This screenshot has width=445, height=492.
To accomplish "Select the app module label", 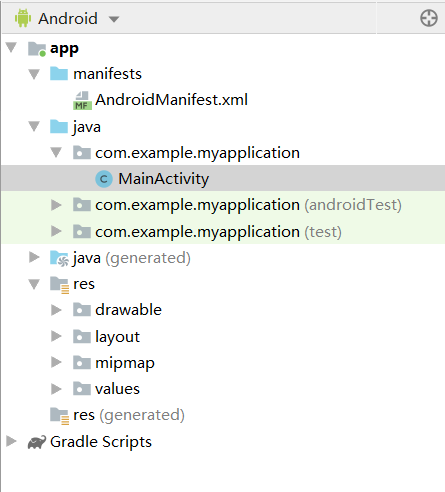I will pos(64,49).
